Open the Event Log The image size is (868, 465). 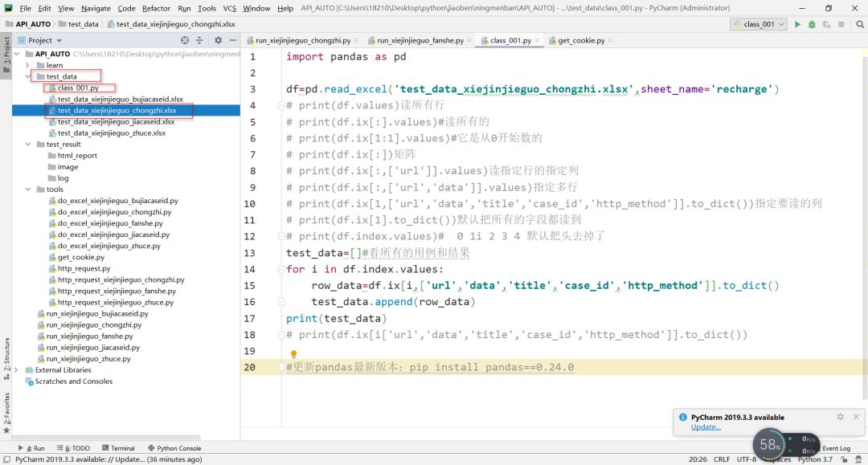(x=836, y=448)
